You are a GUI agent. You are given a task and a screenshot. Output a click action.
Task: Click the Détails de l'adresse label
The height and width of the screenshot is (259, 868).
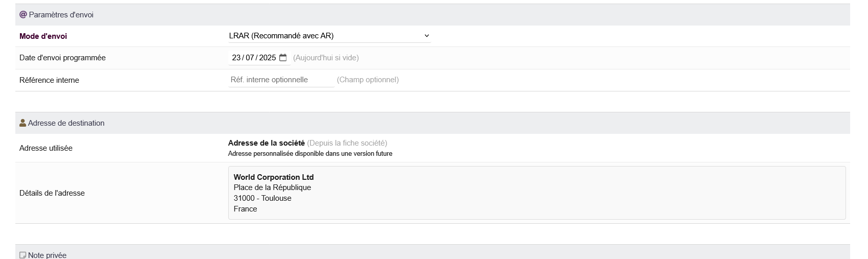click(x=52, y=193)
